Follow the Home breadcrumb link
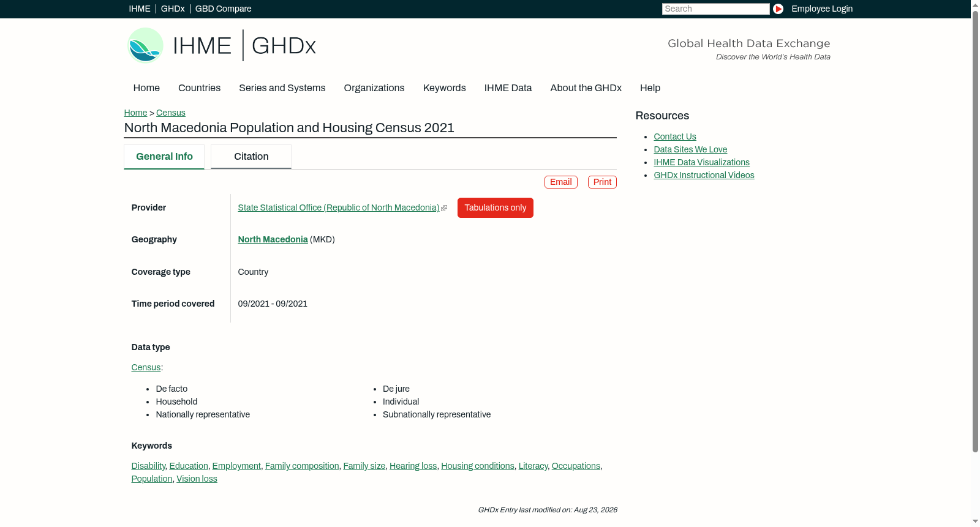The width and height of the screenshot is (980, 527). point(135,113)
